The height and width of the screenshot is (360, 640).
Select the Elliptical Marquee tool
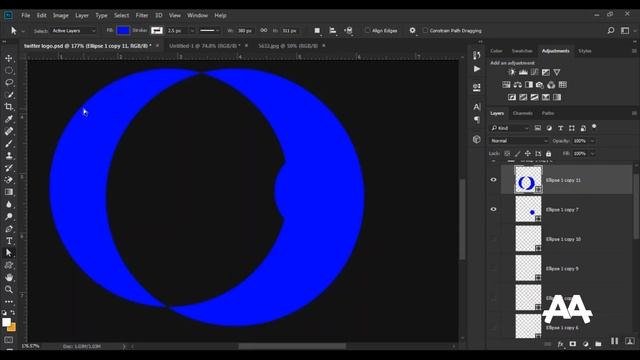pos(9,71)
